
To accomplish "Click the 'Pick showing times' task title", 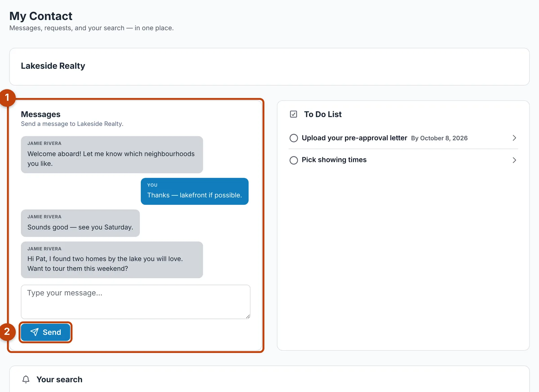I will pos(334,160).
